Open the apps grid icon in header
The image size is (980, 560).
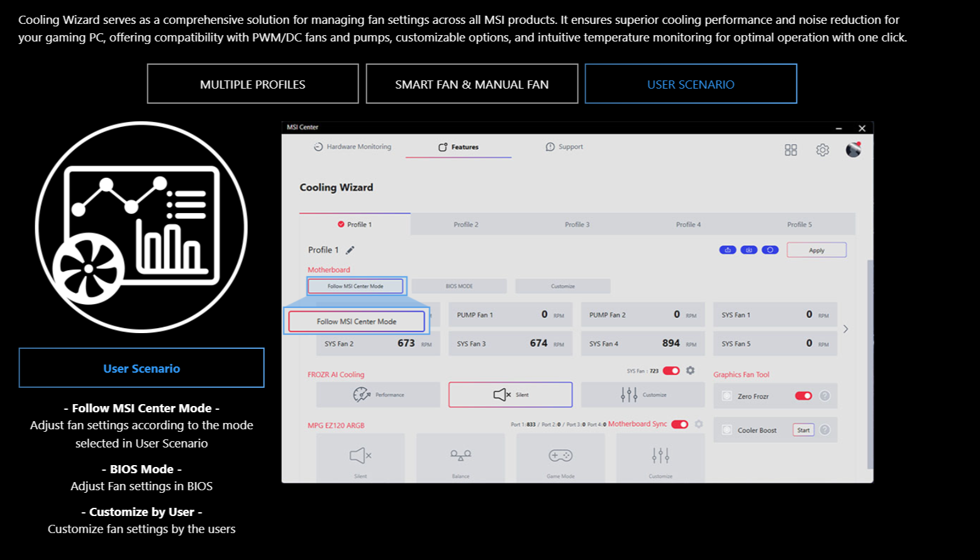[x=791, y=150]
